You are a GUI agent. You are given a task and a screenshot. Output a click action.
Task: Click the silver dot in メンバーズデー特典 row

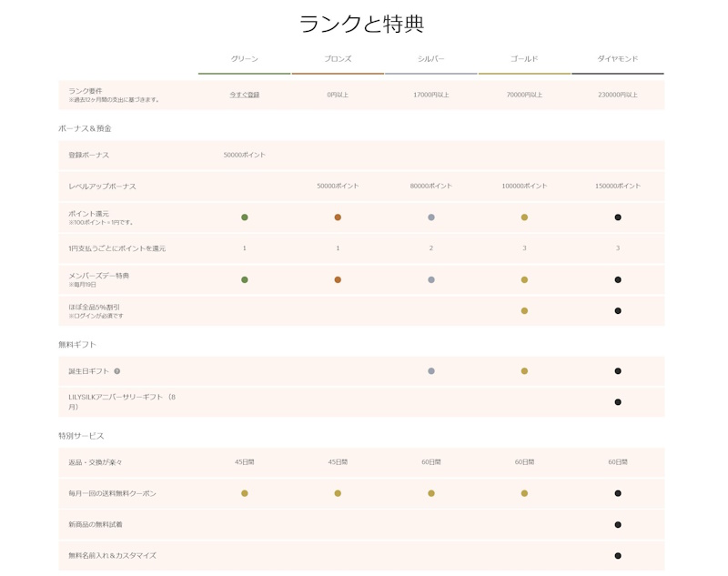431,280
